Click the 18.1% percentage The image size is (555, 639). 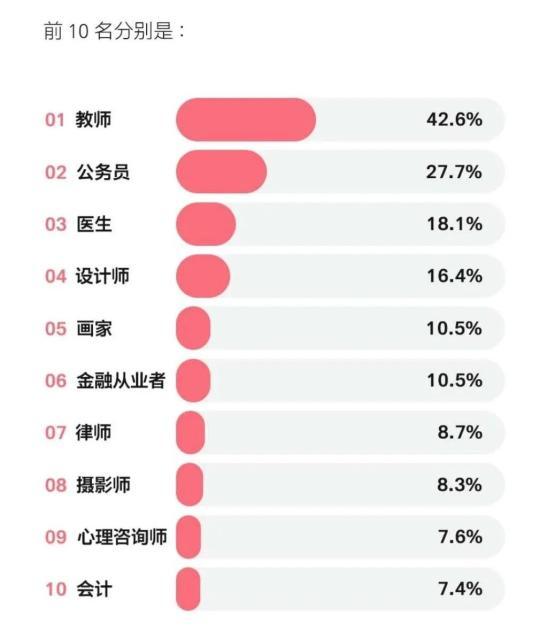tap(454, 224)
